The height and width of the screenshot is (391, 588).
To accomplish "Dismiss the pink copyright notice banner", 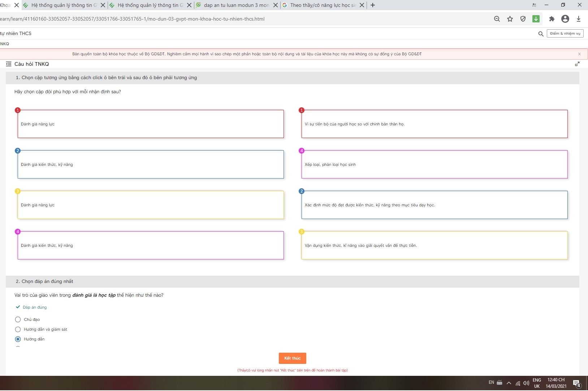I will point(579,54).
